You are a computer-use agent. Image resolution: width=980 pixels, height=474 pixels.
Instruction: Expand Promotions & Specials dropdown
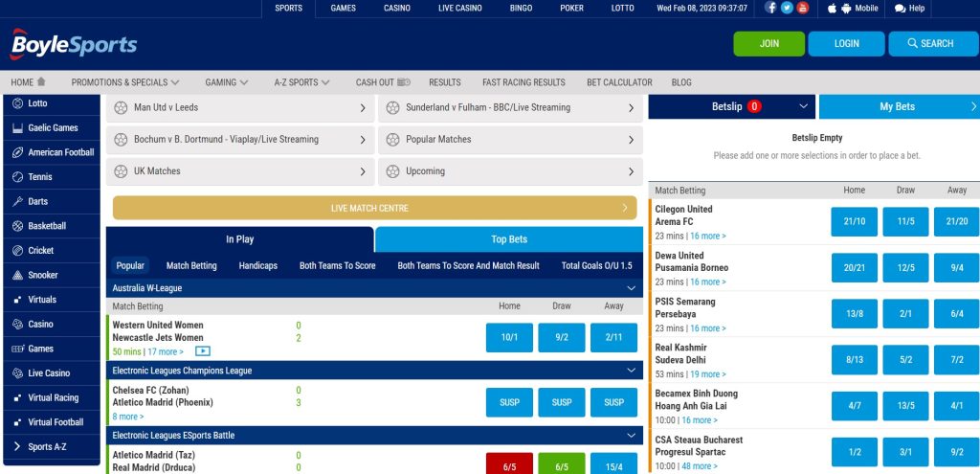(175, 82)
